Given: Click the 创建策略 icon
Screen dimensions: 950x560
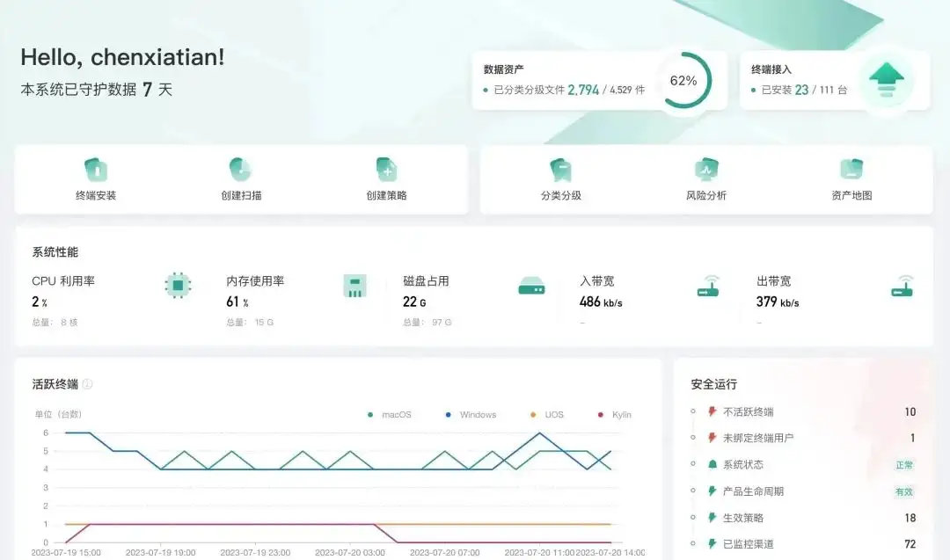Looking at the screenshot, I should (x=386, y=170).
